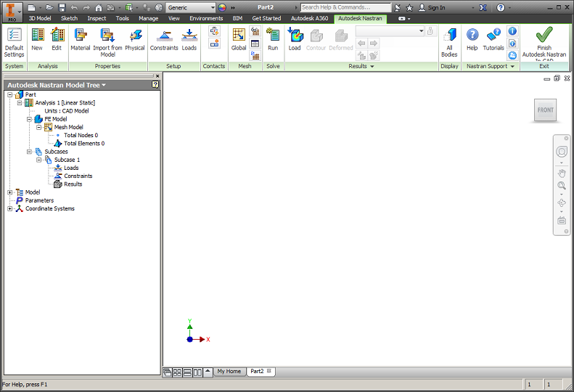The height and width of the screenshot is (392, 574).
Task: Click the top icon in Contacts panel
Action: (x=215, y=31)
